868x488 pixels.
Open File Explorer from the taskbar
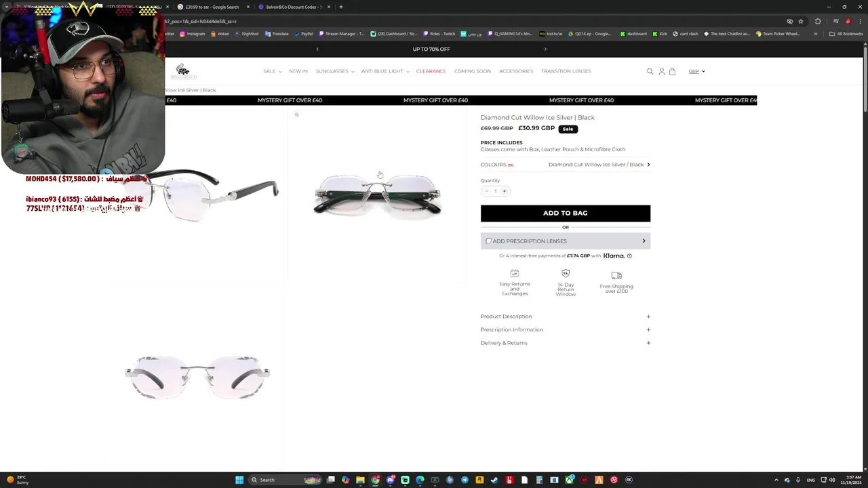point(360,480)
